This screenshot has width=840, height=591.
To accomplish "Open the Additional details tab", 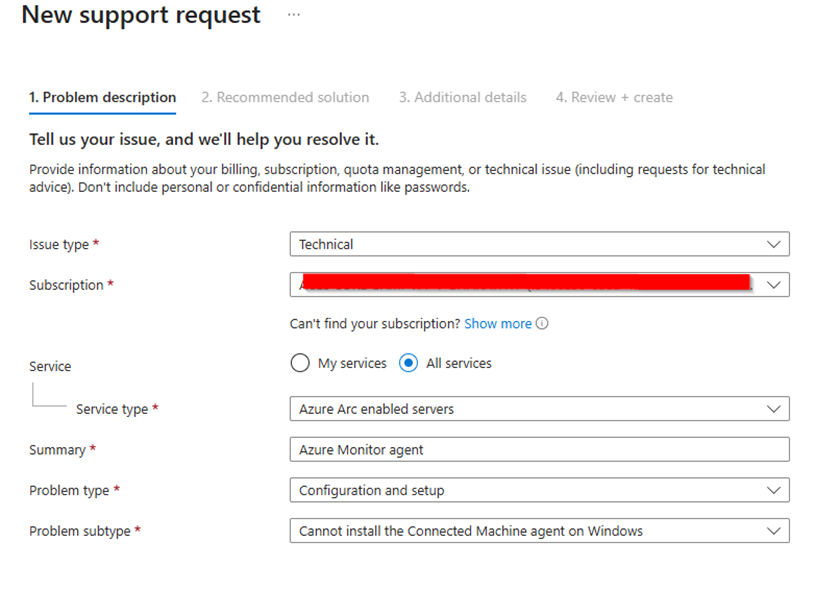I will point(462,98).
